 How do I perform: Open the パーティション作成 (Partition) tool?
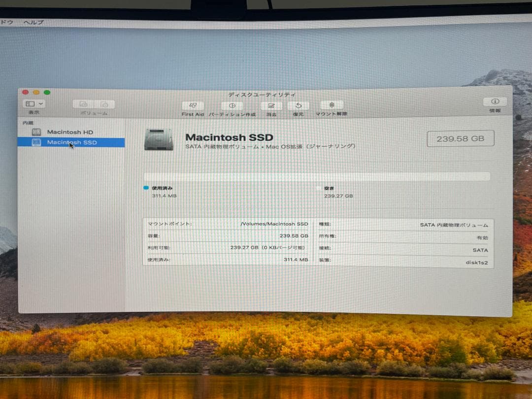coord(231,106)
